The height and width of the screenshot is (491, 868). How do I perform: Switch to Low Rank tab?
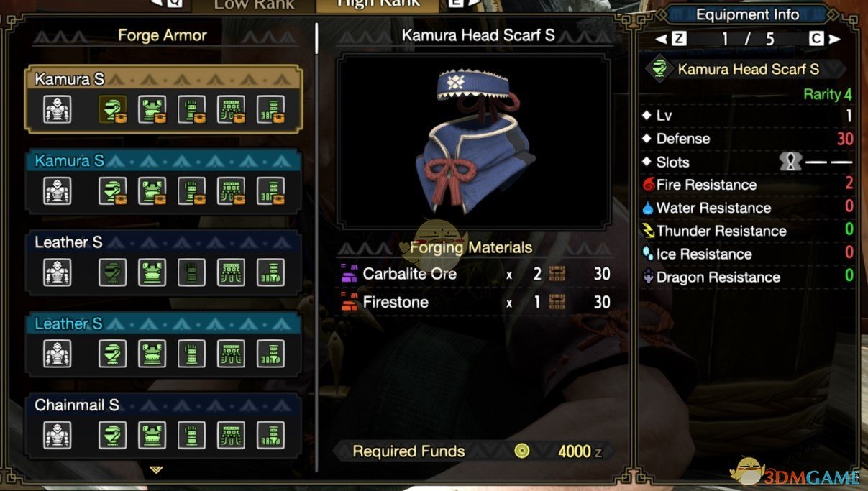pyautogui.click(x=255, y=5)
